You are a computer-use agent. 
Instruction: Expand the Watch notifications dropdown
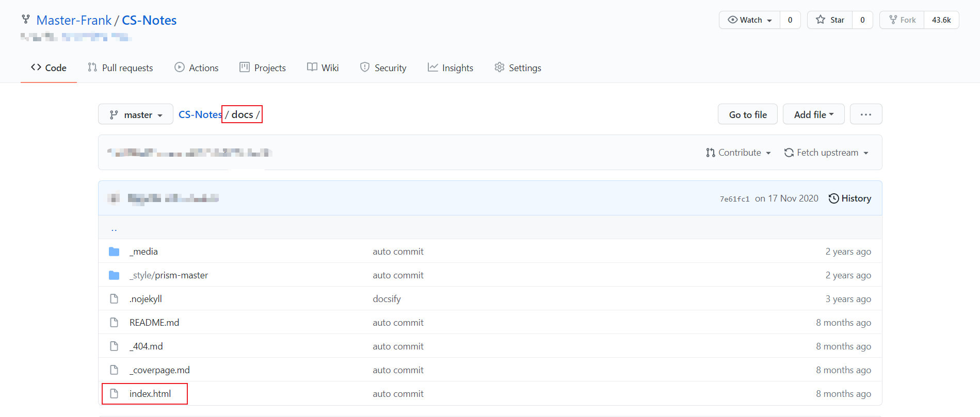click(x=750, y=20)
